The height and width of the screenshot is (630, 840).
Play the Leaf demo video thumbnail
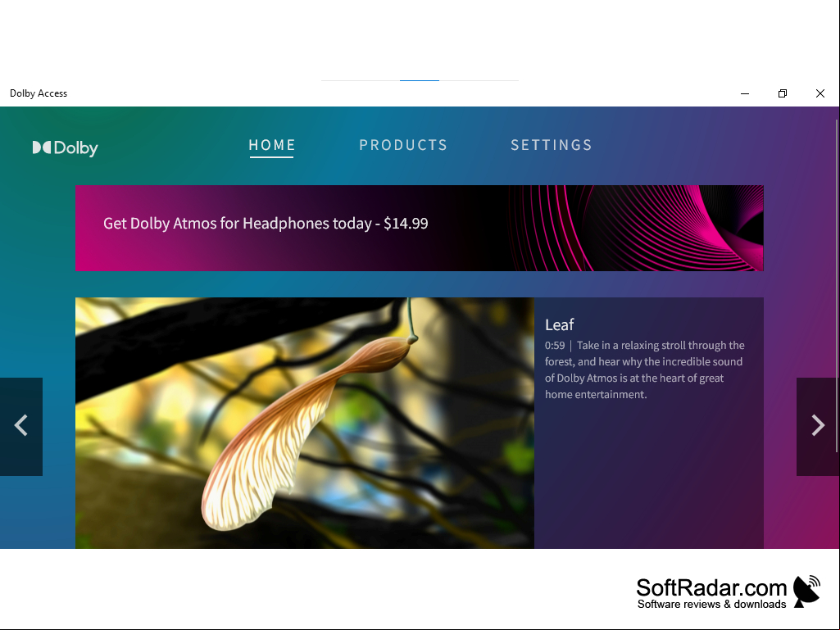pyautogui.click(x=305, y=423)
